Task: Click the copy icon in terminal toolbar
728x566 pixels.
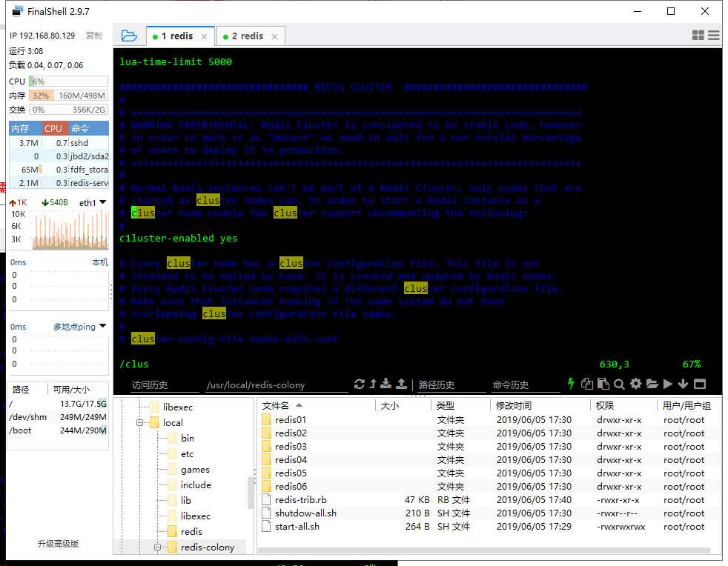Action: click(x=587, y=384)
